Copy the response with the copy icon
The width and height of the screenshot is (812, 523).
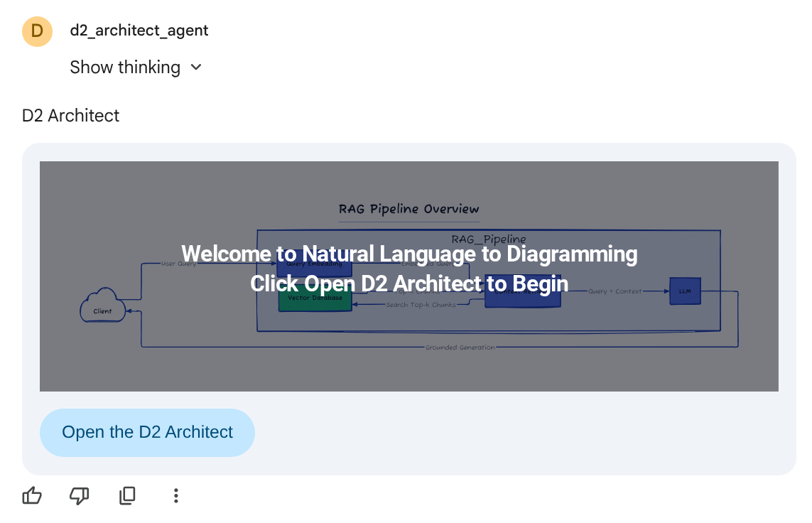pyautogui.click(x=127, y=495)
